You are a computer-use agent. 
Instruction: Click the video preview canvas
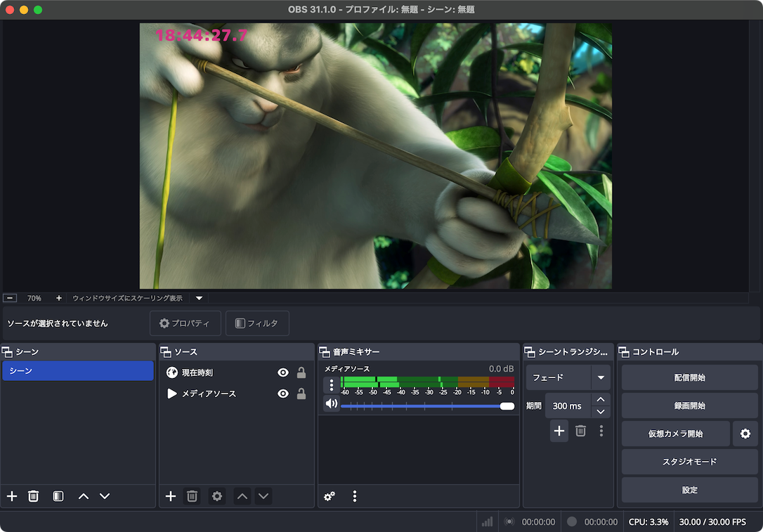tap(376, 156)
